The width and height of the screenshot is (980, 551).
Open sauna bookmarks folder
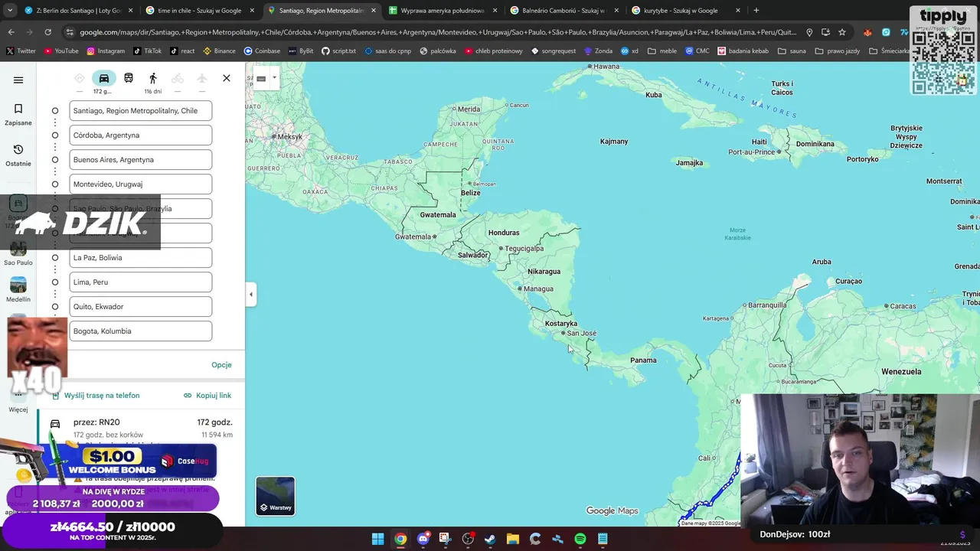(x=792, y=51)
